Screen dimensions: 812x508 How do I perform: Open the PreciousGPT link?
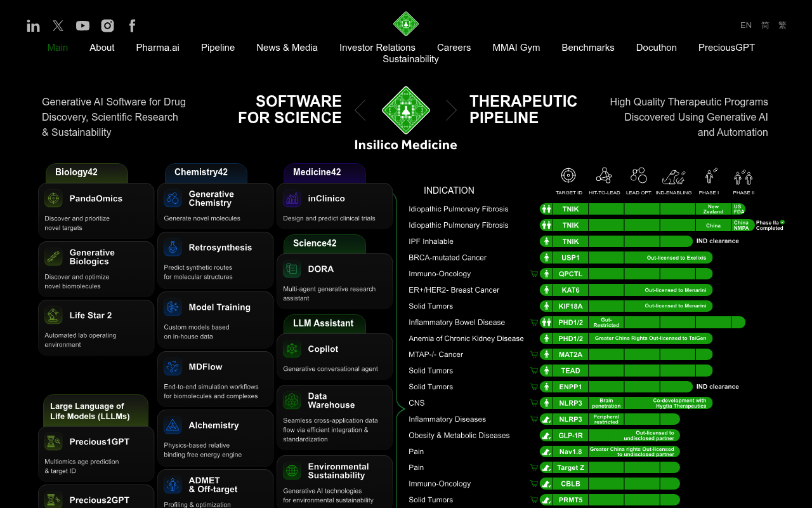pyautogui.click(x=726, y=48)
